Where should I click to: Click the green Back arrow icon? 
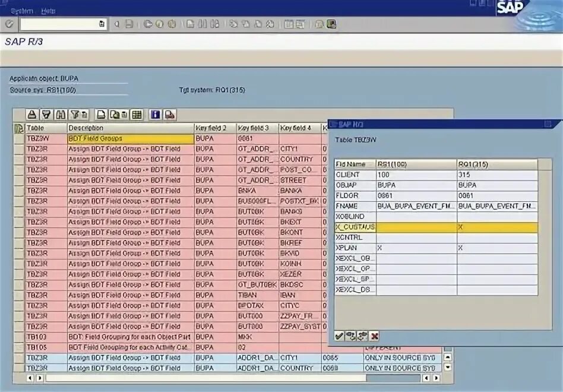(148, 24)
